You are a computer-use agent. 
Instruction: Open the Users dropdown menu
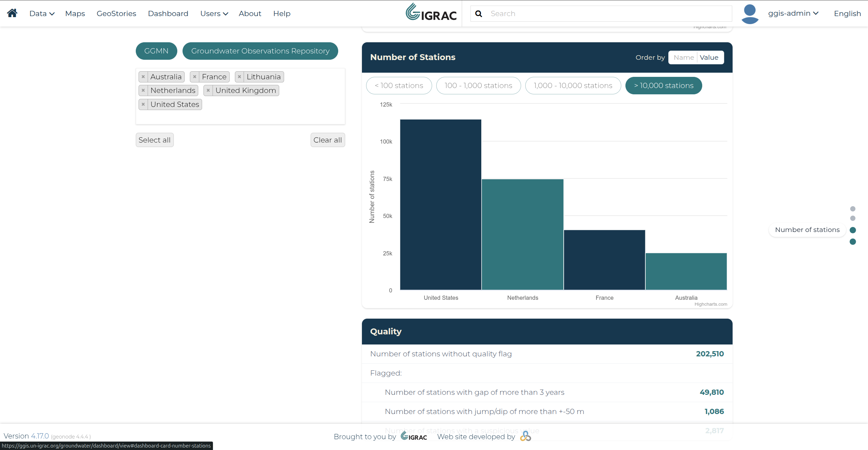point(214,14)
